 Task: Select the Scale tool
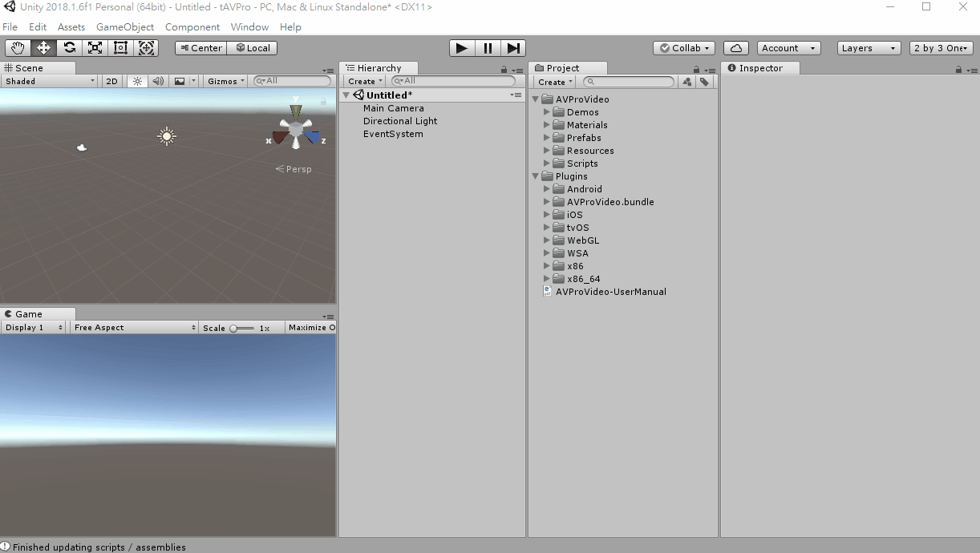pos(95,48)
